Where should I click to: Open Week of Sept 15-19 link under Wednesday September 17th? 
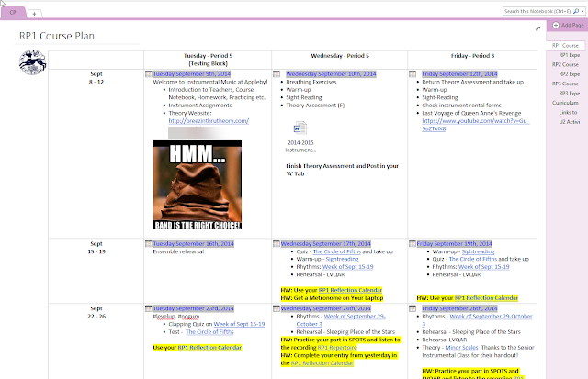point(347,267)
